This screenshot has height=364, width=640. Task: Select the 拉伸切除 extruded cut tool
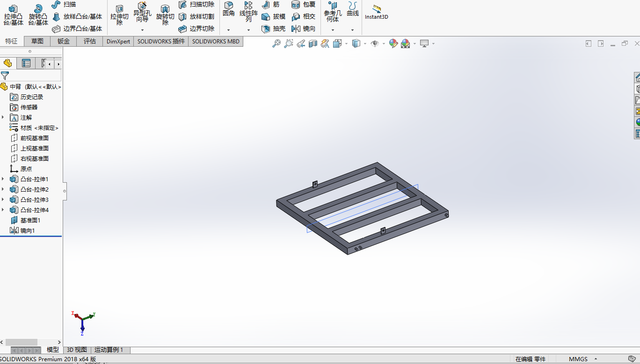tap(119, 15)
